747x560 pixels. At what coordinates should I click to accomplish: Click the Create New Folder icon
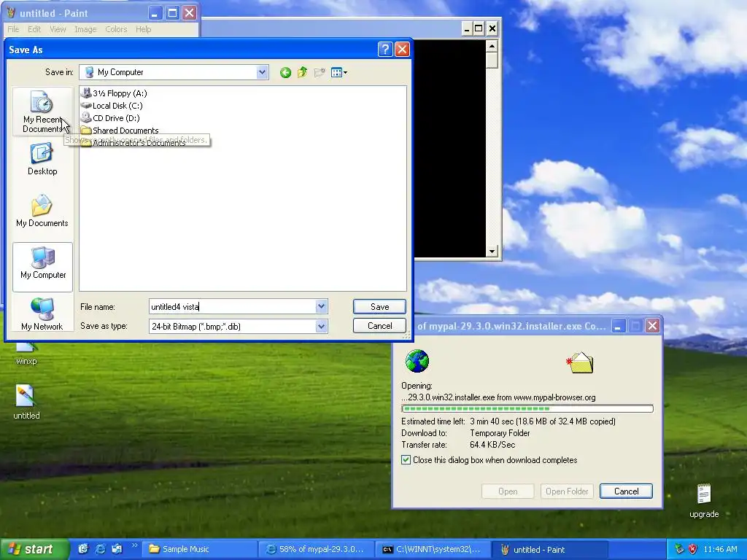click(x=320, y=72)
